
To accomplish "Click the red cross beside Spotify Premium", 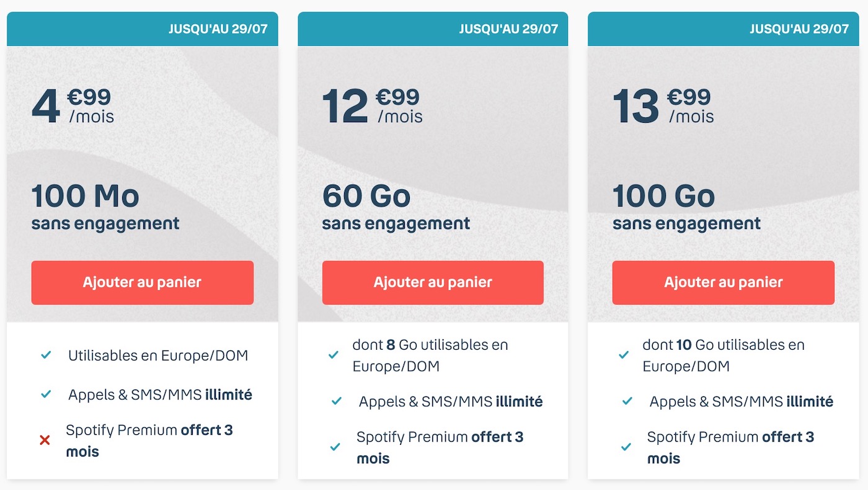I will [45, 440].
